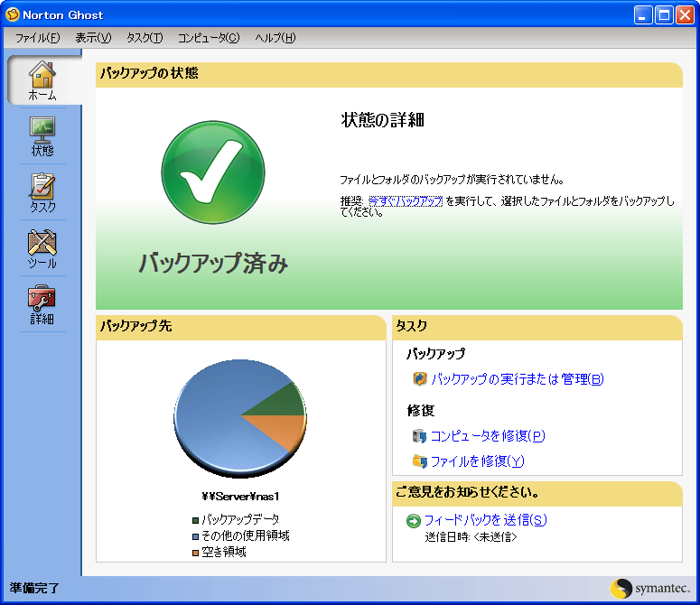
Task: Click the green バックアップデータ legend swatch
Action: [195, 520]
